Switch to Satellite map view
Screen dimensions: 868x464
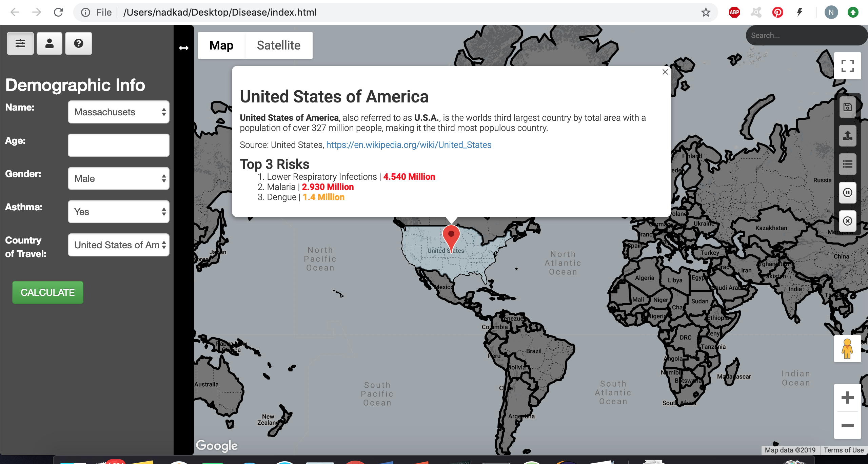pos(278,45)
